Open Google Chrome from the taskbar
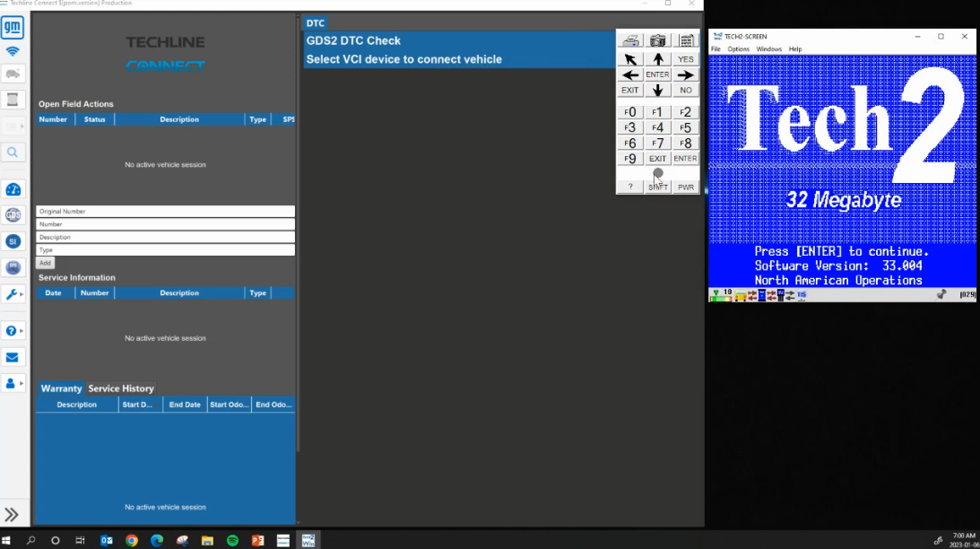The width and height of the screenshot is (980, 549). (x=131, y=540)
